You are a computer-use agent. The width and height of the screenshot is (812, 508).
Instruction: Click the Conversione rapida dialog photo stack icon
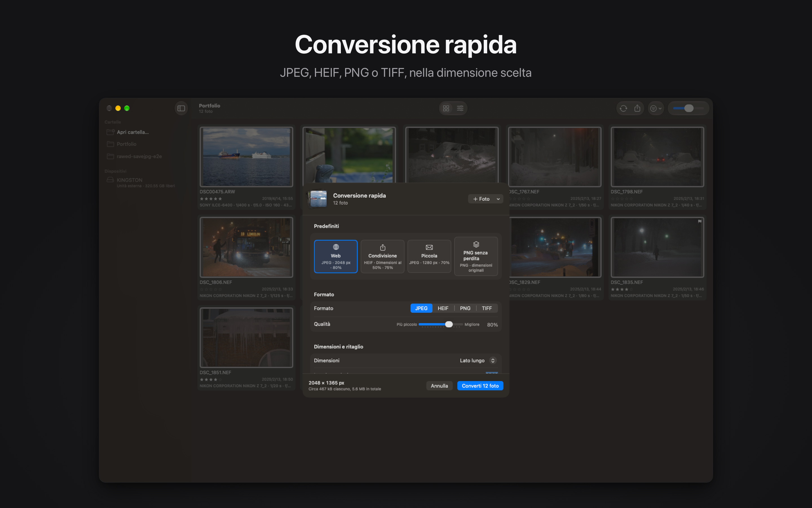pos(317,199)
